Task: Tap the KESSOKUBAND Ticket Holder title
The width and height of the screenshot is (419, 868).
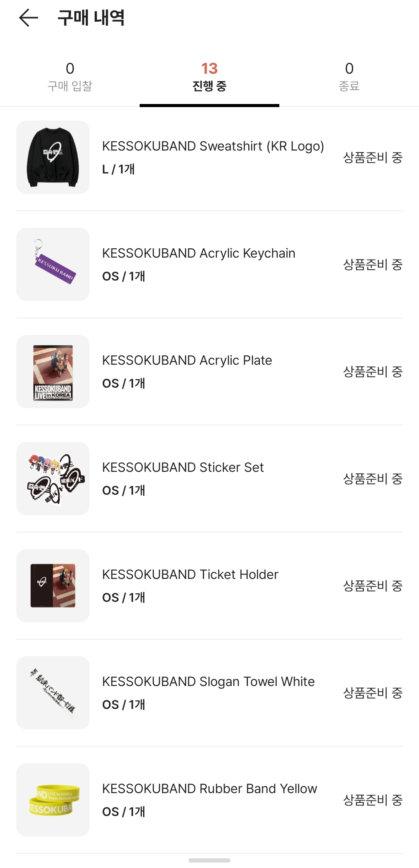Action: tap(190, 575)
